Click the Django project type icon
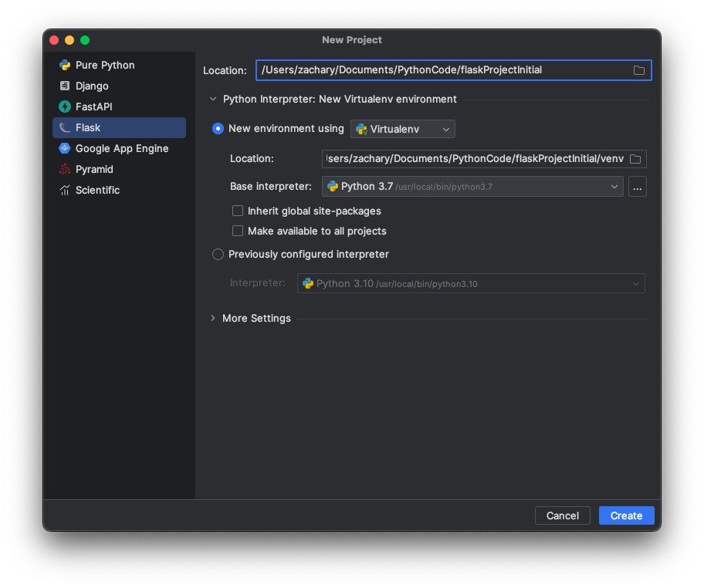 65,86
